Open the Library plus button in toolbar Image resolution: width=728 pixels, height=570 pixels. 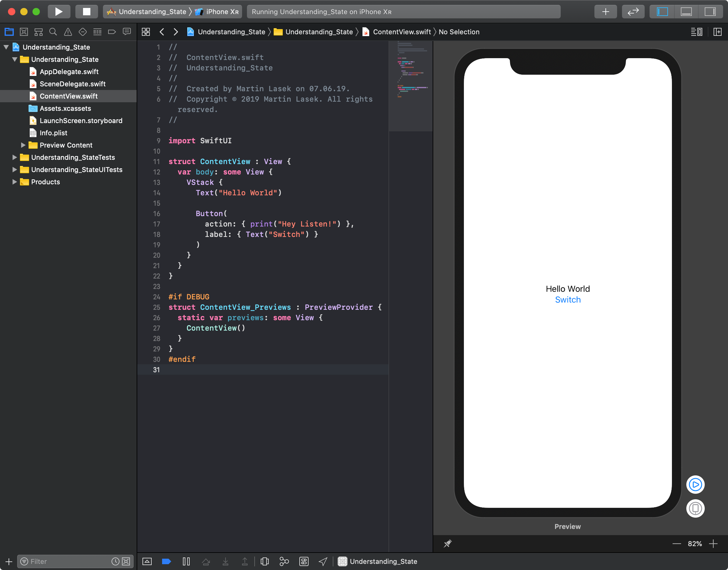click(x=606, y=11)
